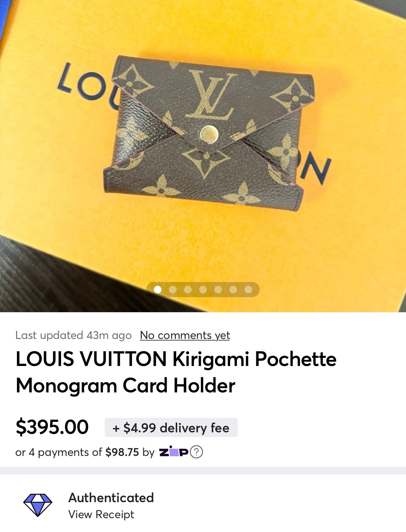
Task: Open the View Receipt link
Action: point(101,514)
